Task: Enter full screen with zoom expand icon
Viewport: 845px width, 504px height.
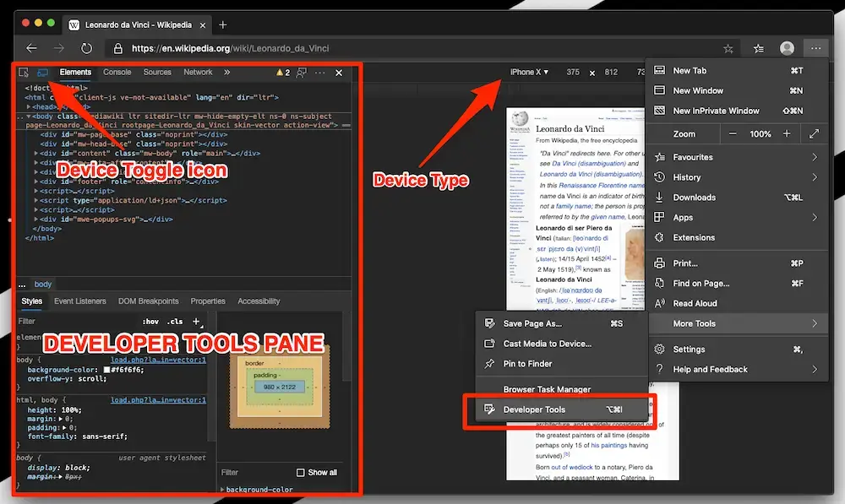Action: click(x=814, y=134)
